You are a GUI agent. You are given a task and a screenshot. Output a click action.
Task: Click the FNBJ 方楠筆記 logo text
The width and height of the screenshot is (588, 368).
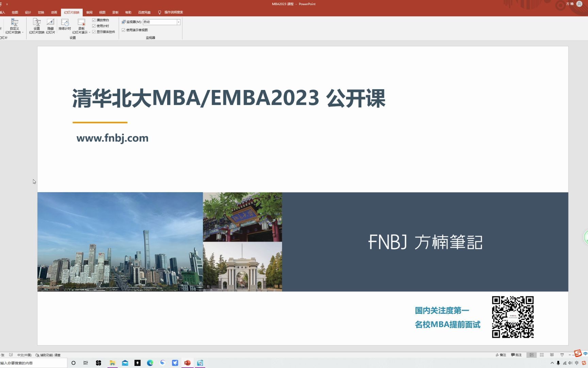(425, 242)
